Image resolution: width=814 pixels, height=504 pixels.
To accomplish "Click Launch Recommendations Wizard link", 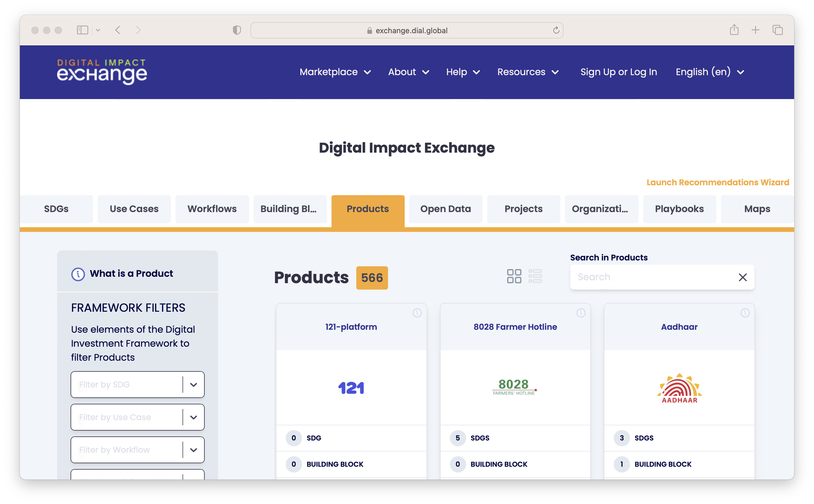I will 717,182.
